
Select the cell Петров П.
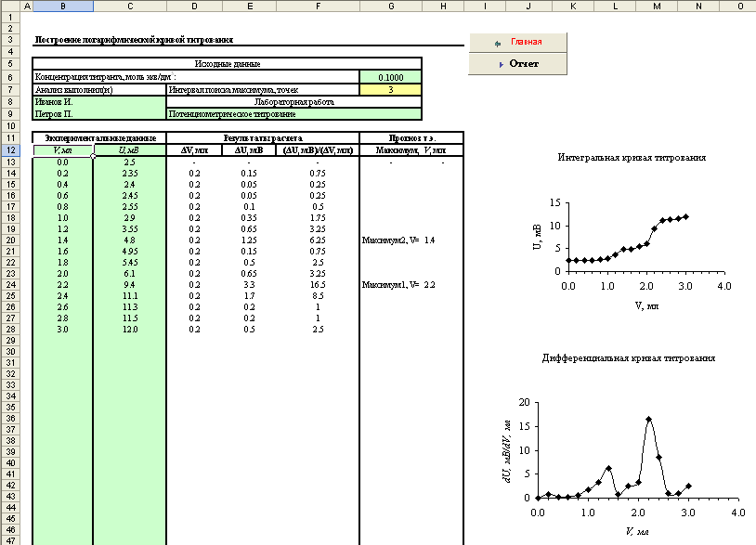99,114
